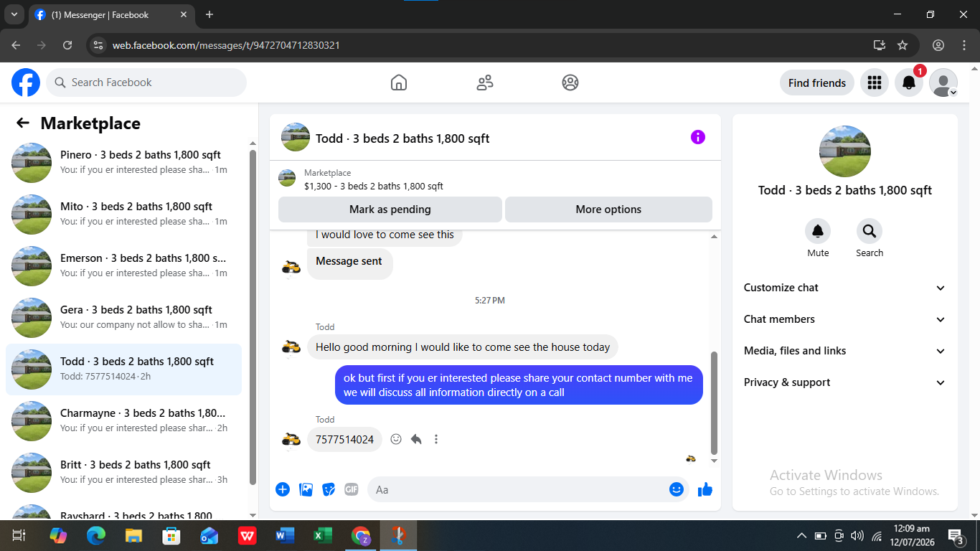The width and height of the screenshot is (980, 551).
Task: Open a new browser tab
Action: tap(209, 14)
